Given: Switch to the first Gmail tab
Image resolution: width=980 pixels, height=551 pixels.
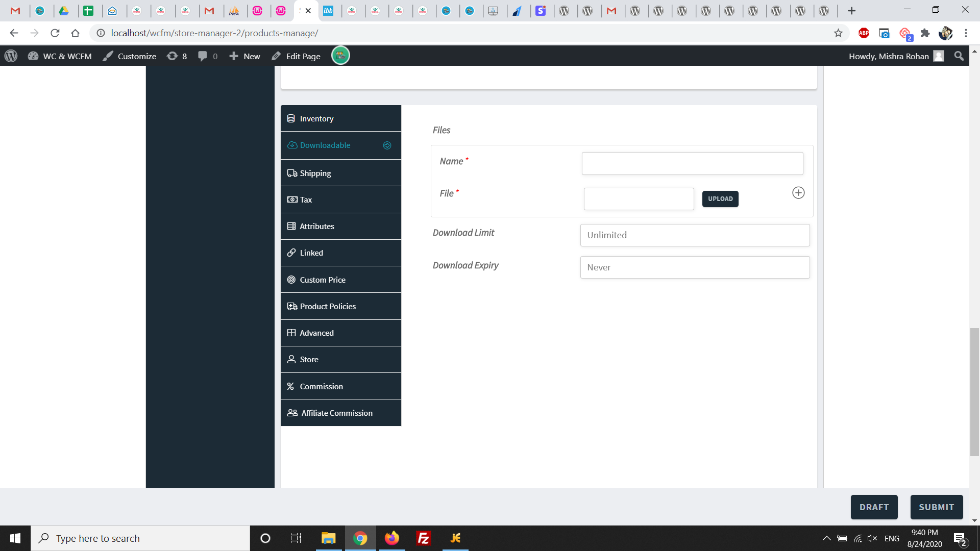Looking at the screenshot, I should 15,11.
